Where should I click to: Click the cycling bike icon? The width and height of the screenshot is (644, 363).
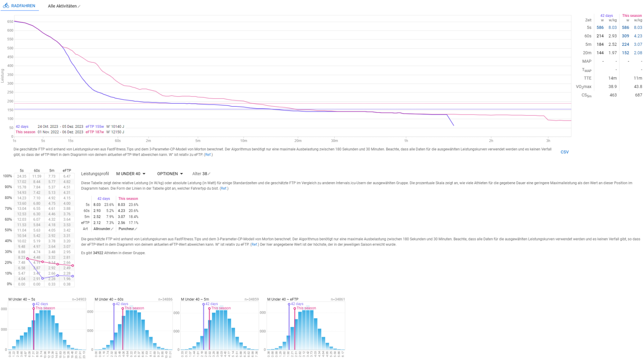coord(6,6)
